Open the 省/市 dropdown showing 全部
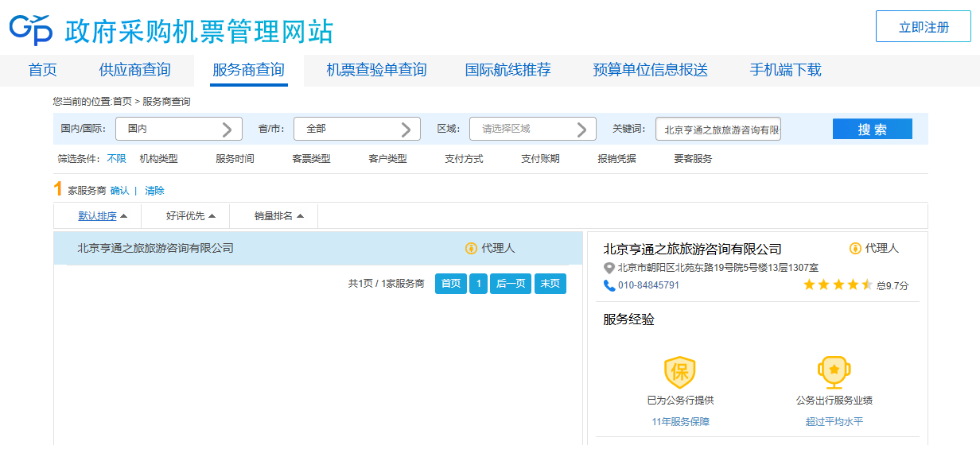 click(357, 129)
